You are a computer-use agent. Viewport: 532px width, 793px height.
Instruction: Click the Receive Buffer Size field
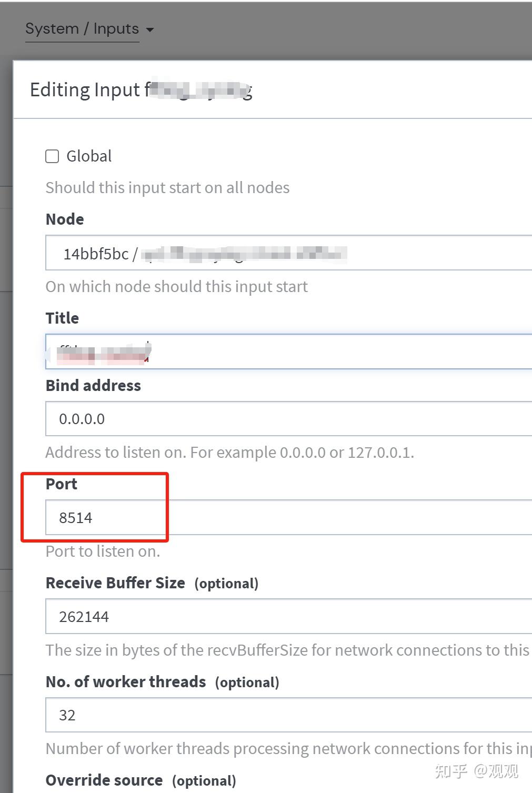(x=288, y=616)
